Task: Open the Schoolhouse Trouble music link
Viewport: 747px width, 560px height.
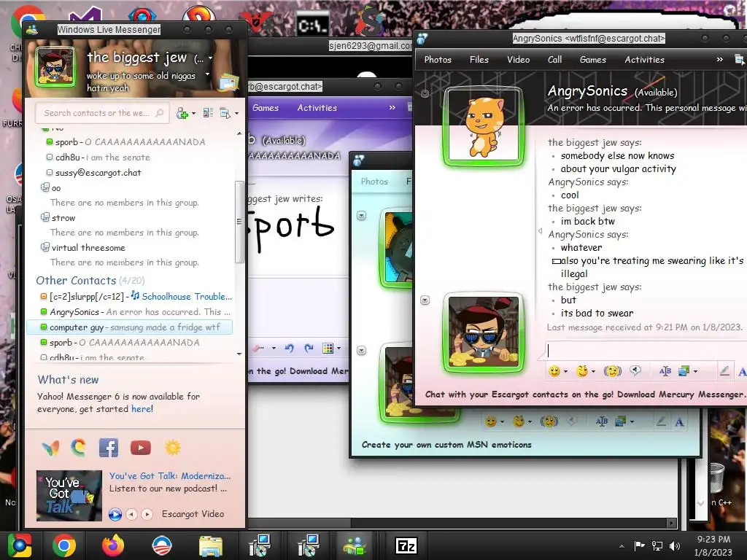Action: [x=186, y=296]
